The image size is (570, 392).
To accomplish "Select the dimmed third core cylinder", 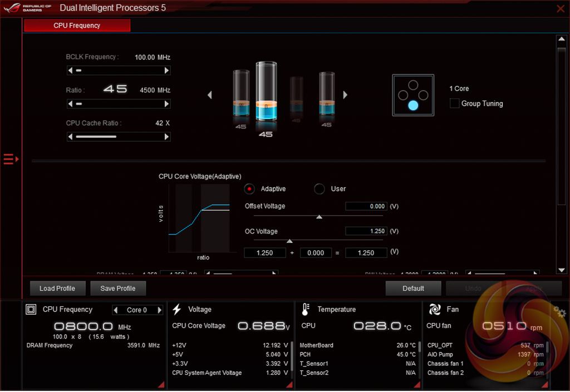I will 297,95.
